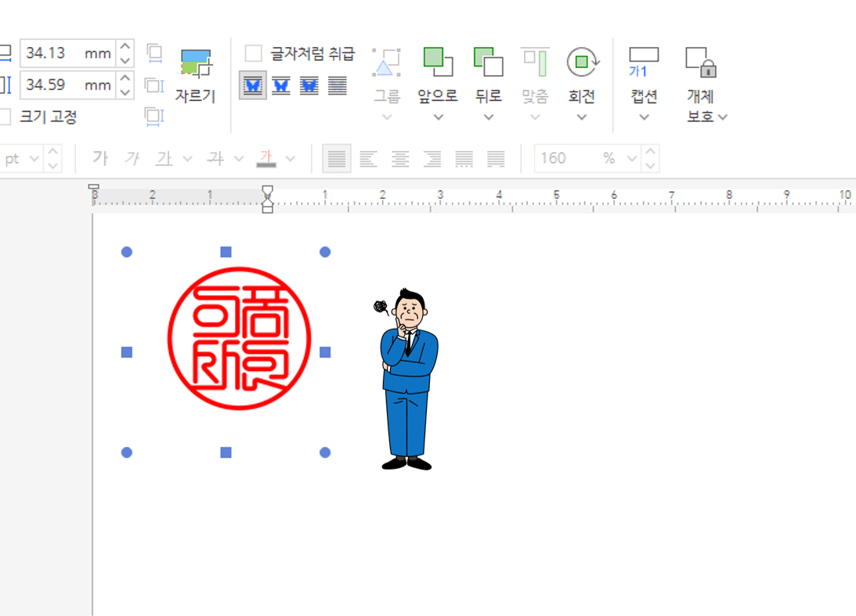This screenshot has height=616, width=856.
Task: Choose square text wrapping icon
Action: coord(253,85)
